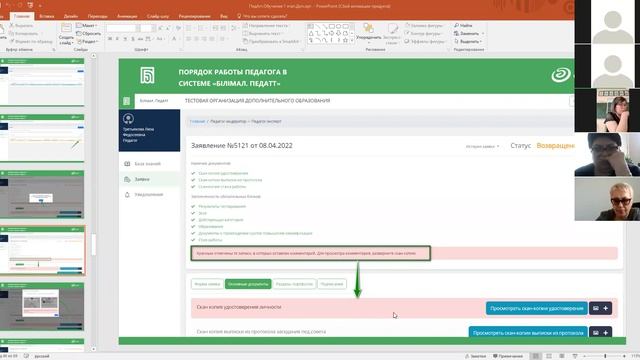The height and width of the screenshot is (360, 640).
Task: Click Просмотреть скан-копии удостоверения button
Action: [537, 308]
